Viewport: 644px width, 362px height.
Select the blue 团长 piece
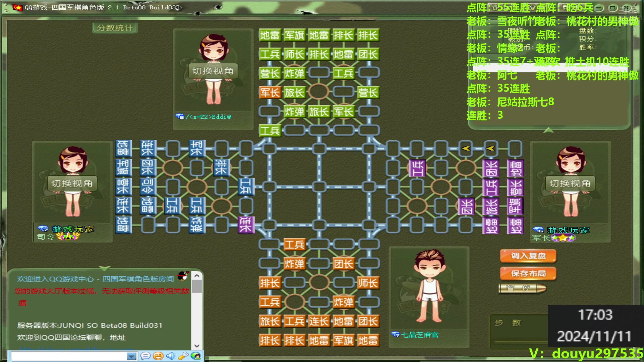tap(147, 168)
